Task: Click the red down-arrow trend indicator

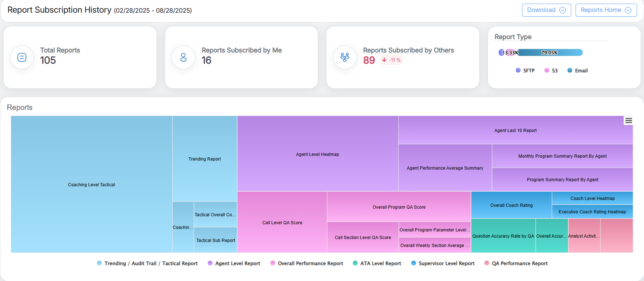Action: pos(384,60)
